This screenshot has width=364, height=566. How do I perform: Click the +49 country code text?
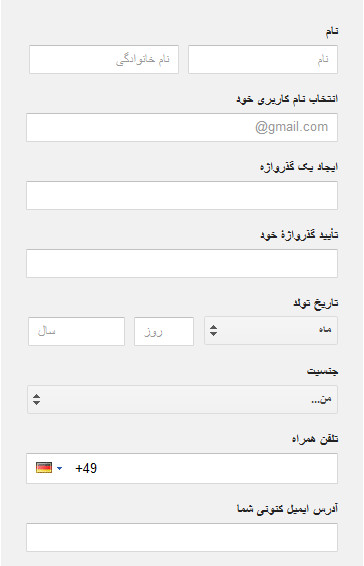(86, 469)
